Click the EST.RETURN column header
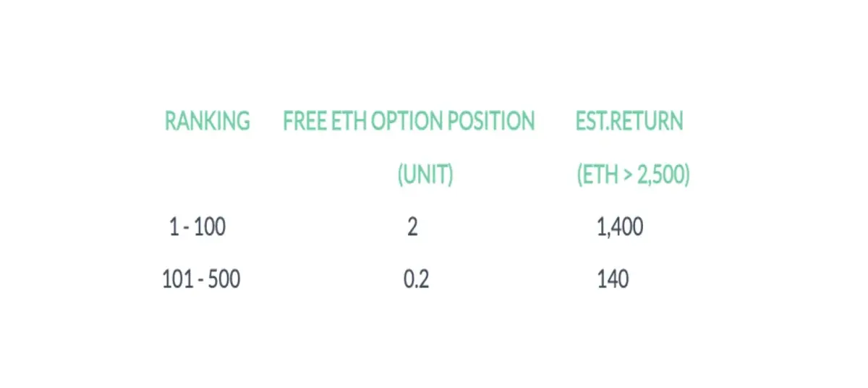Viewport: 868px width, 388px height. point(629,121)
